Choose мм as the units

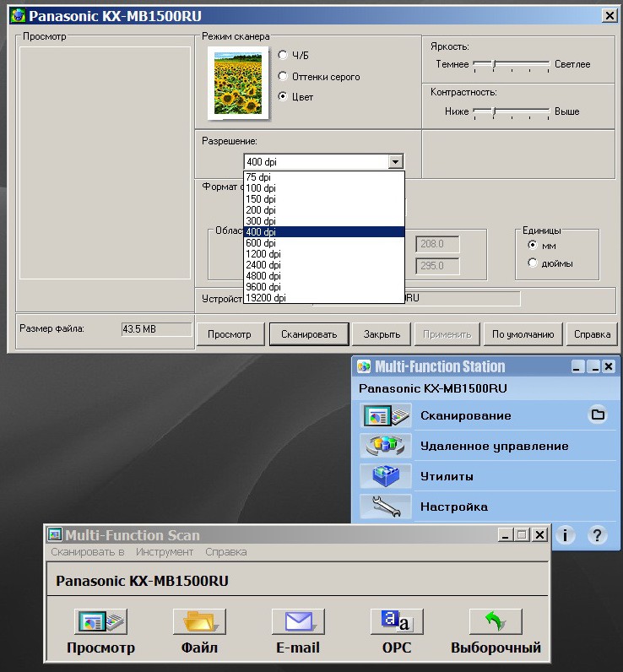[x=533, y=245]
